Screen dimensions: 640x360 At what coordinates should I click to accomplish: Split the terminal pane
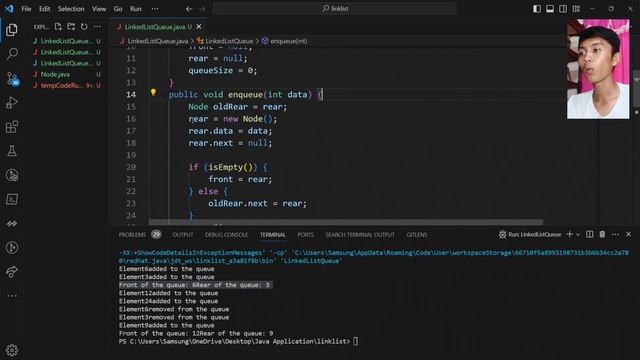(x=589, y=234)
